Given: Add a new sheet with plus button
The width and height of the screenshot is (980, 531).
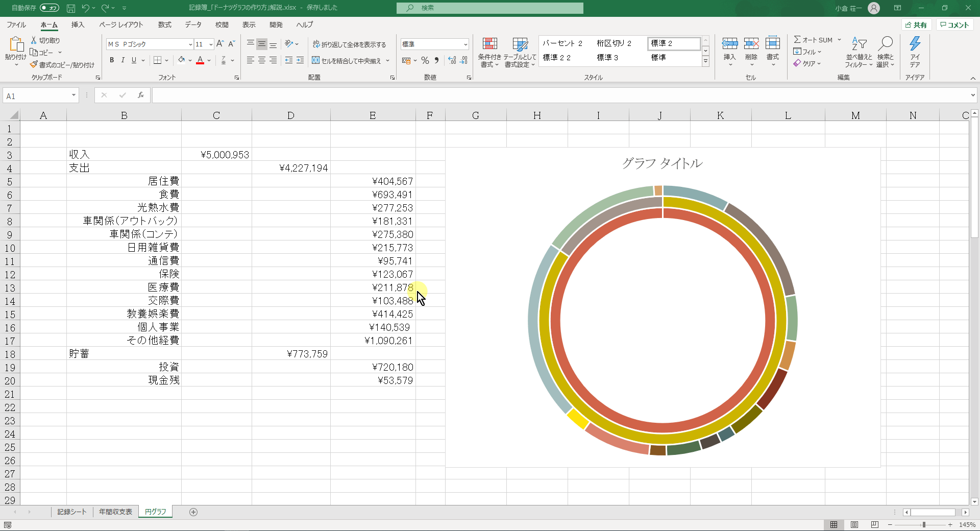Looking at the screenshot, I should pyautogui.click(x=193, y=512).
